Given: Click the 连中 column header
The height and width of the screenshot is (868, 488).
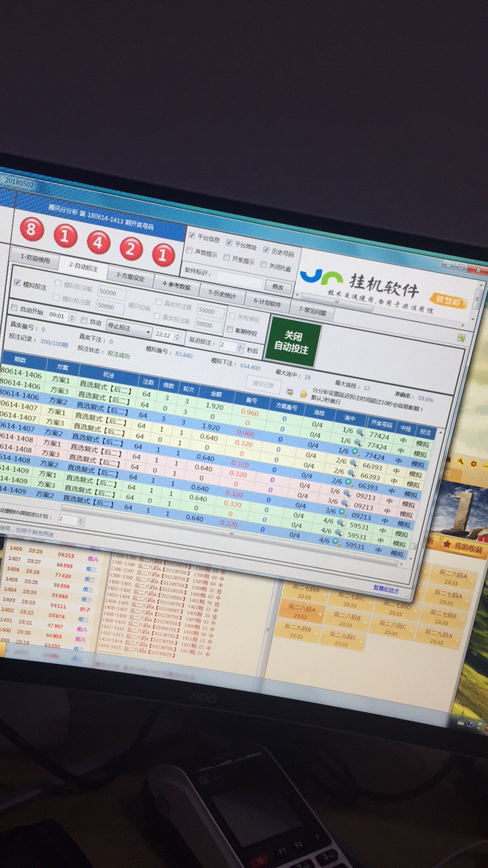Looking at the screenshot, I should 350,418.
